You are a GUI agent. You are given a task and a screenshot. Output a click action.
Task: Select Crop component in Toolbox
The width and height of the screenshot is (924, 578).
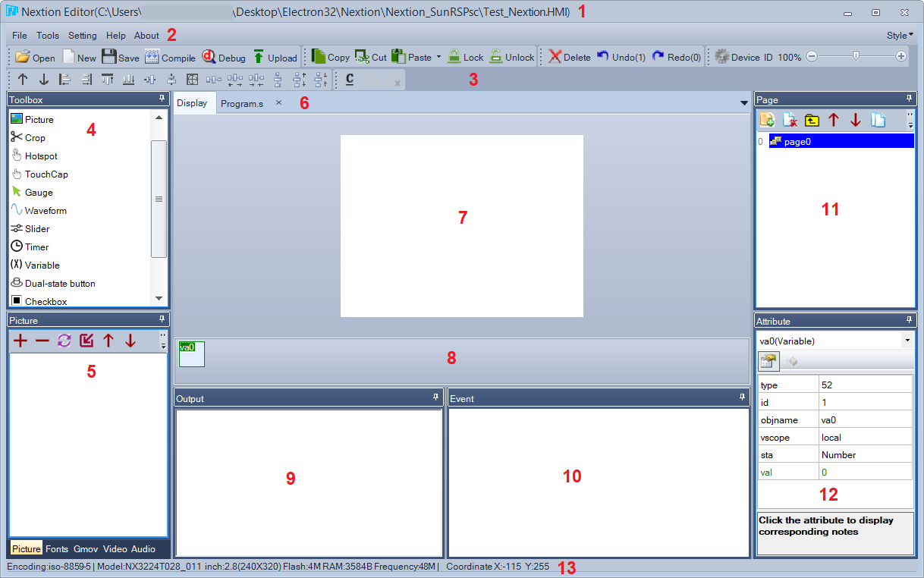(28, 137)
